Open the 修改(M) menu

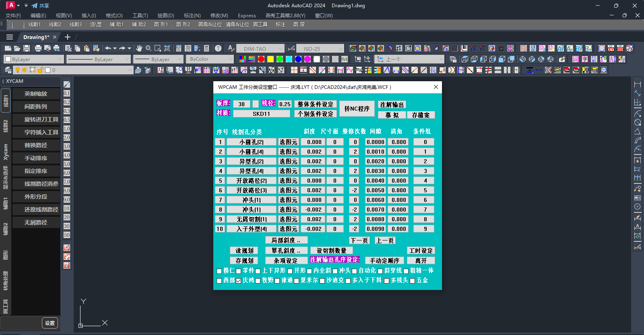[219, 16]
